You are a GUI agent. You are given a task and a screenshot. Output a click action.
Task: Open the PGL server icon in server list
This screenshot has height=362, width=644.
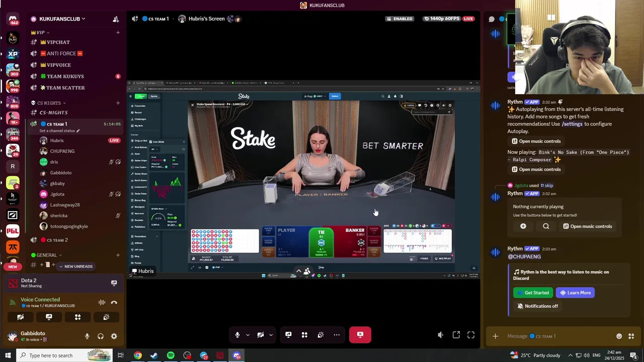coord(13,231)
